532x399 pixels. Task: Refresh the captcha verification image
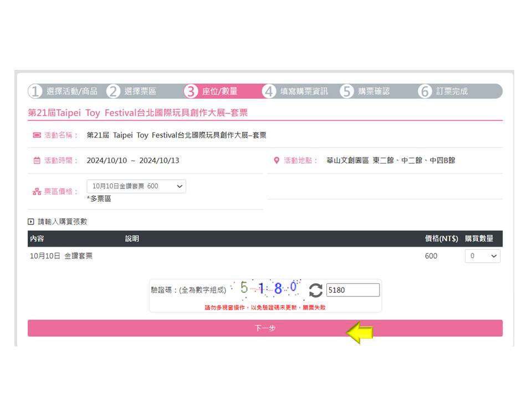click(x=315, y=290)
